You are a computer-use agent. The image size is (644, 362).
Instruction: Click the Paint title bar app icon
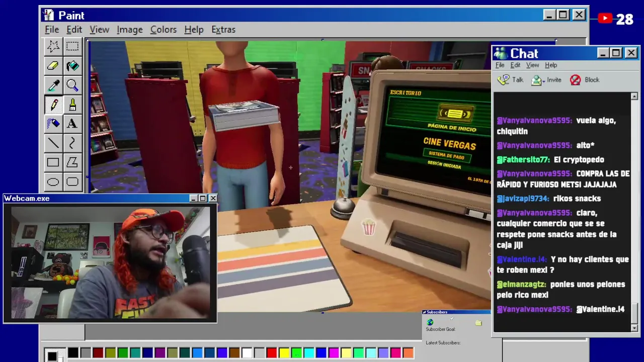point(49,15)
